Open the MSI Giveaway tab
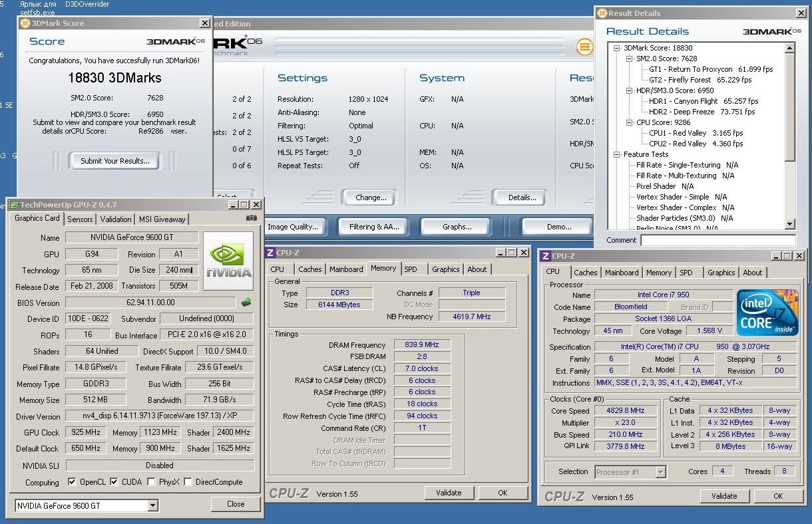 pyautogui.click(x=162, y=219)
